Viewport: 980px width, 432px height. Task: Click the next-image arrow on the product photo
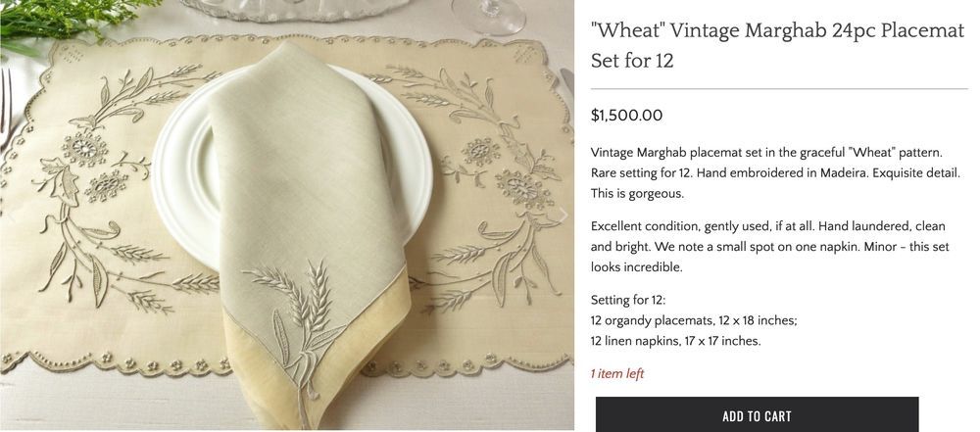(x=563, y=215)
